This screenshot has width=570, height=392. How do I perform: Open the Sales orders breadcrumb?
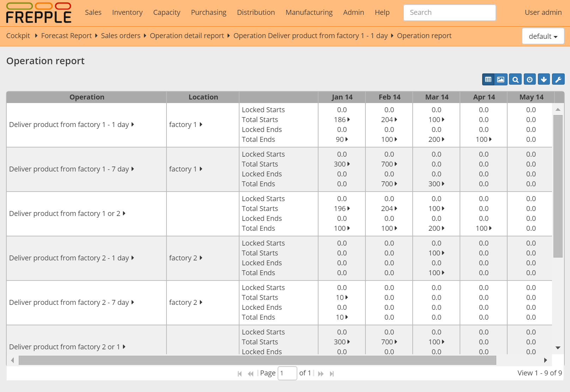click(121, 36)
